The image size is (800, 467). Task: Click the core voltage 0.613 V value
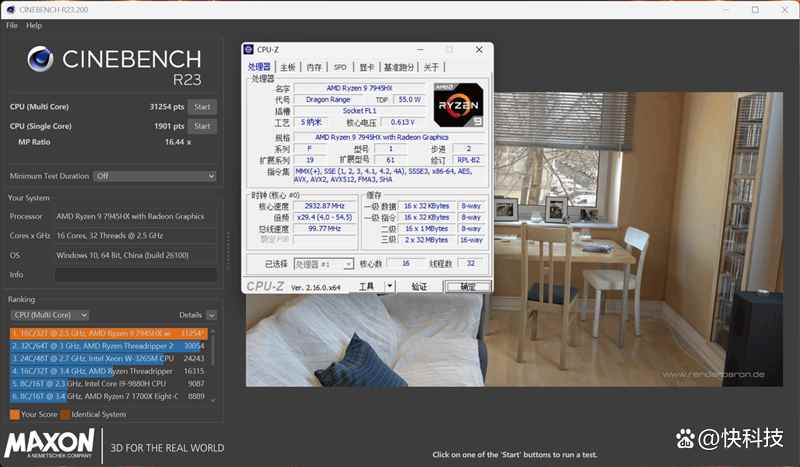click(x=403, y=122)
